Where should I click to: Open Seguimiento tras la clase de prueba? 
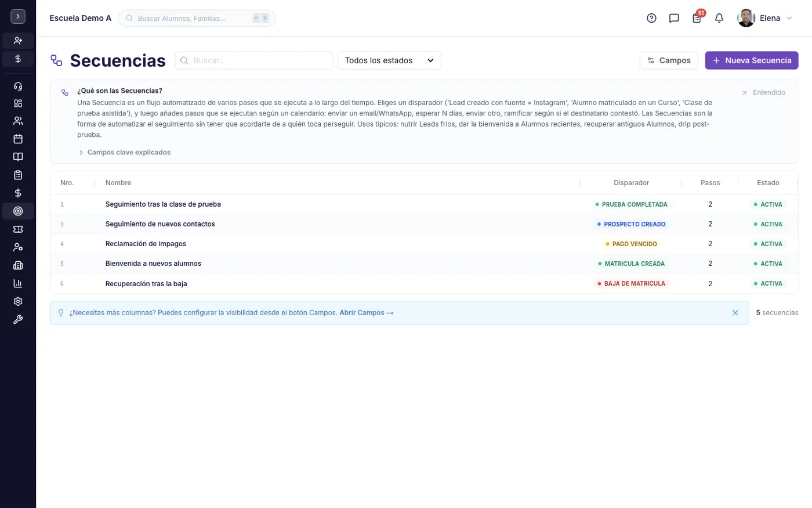tap(163, 204)
